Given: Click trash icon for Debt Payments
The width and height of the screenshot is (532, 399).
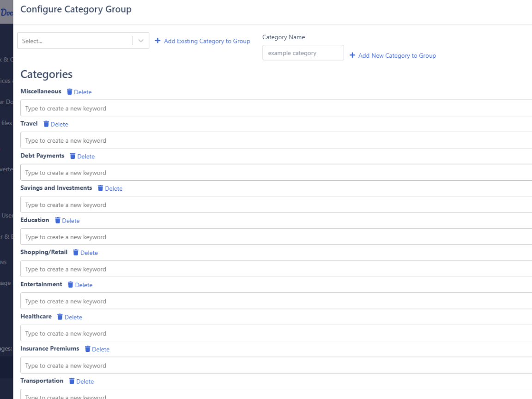Looking at the screenshot, I should (73, 156).
